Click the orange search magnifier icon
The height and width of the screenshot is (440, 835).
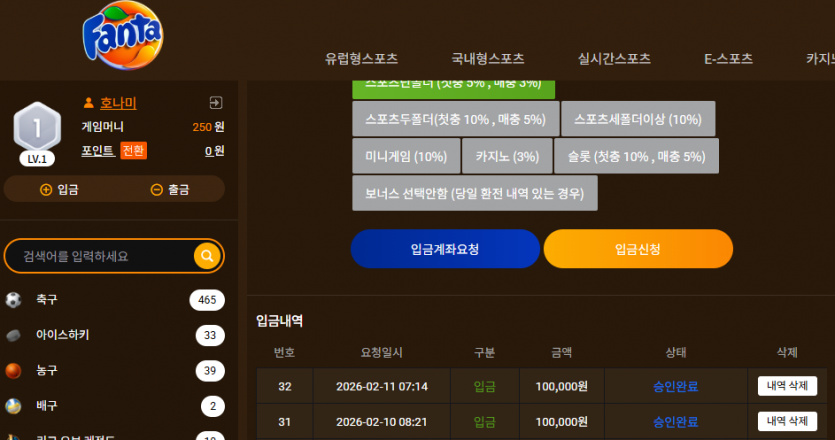pyautogui.click(x=207, y=256)
